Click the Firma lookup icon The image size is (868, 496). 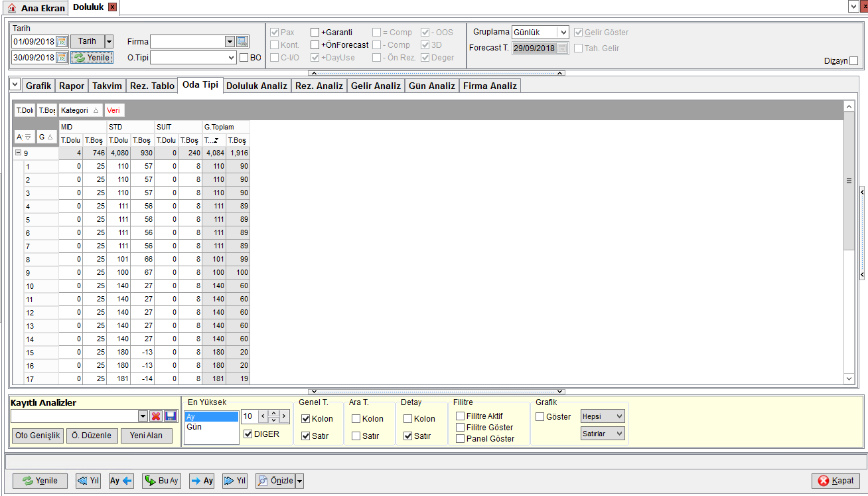coord(242,42)
